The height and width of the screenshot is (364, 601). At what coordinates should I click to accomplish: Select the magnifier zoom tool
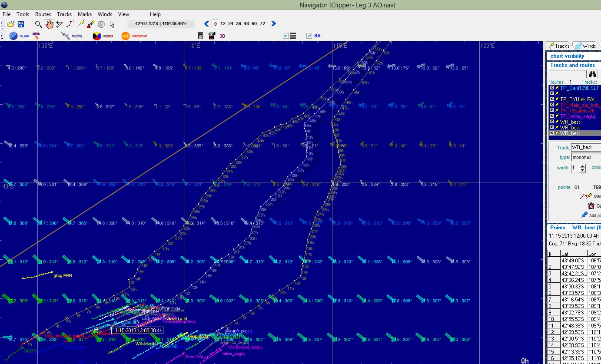(x=39, y=24)
